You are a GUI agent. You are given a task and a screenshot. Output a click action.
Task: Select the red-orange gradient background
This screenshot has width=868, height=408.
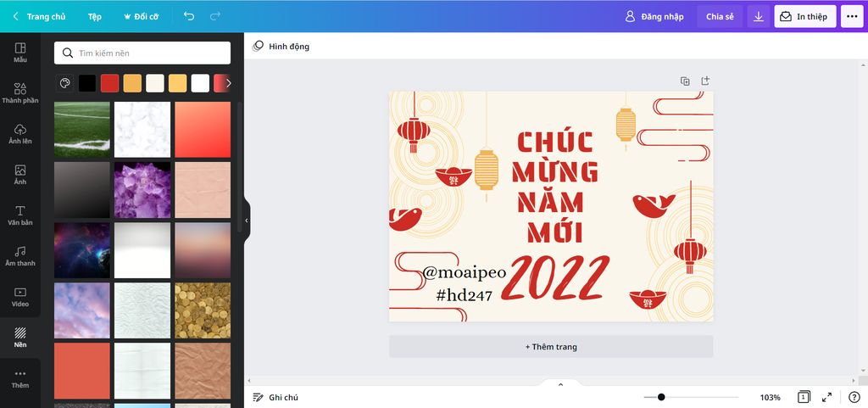point(203,130)
